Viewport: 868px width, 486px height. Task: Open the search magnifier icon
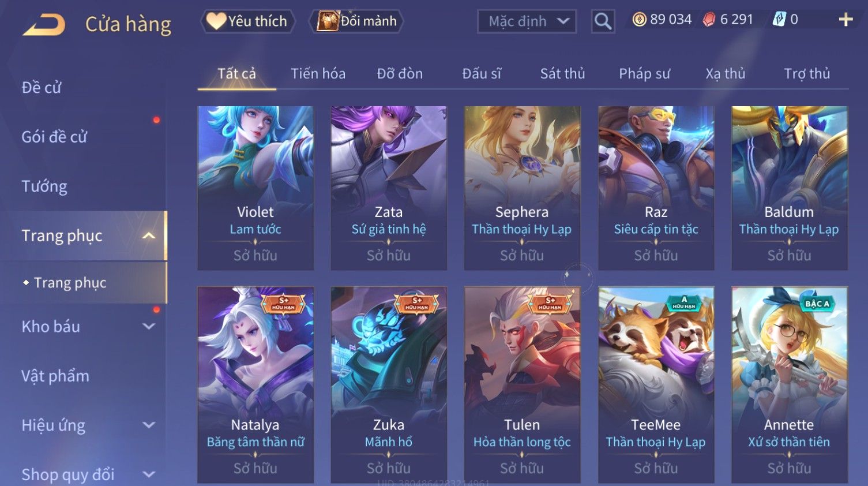tap(603, 21)
